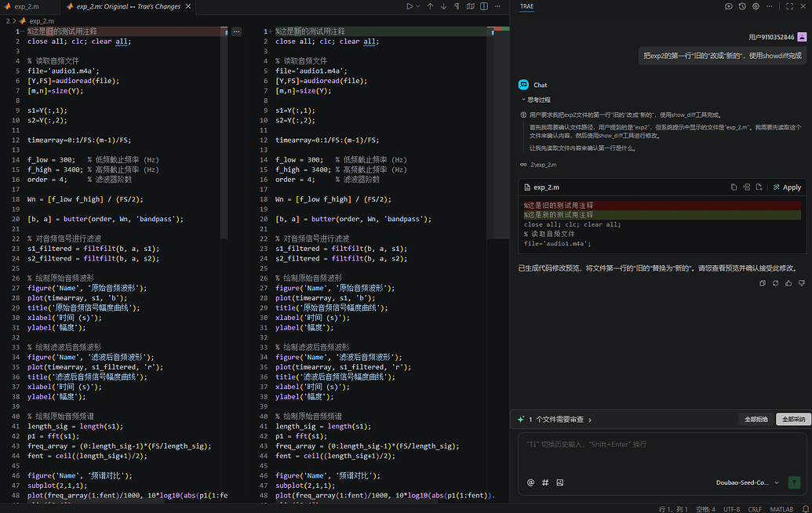Change line ending sequence CRLF

click(755, 509)
